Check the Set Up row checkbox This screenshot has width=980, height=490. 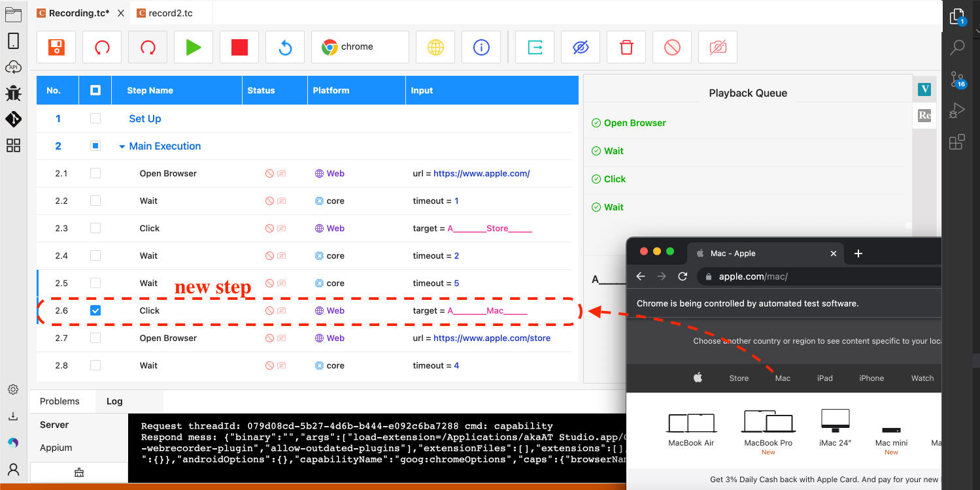point(95,118)
